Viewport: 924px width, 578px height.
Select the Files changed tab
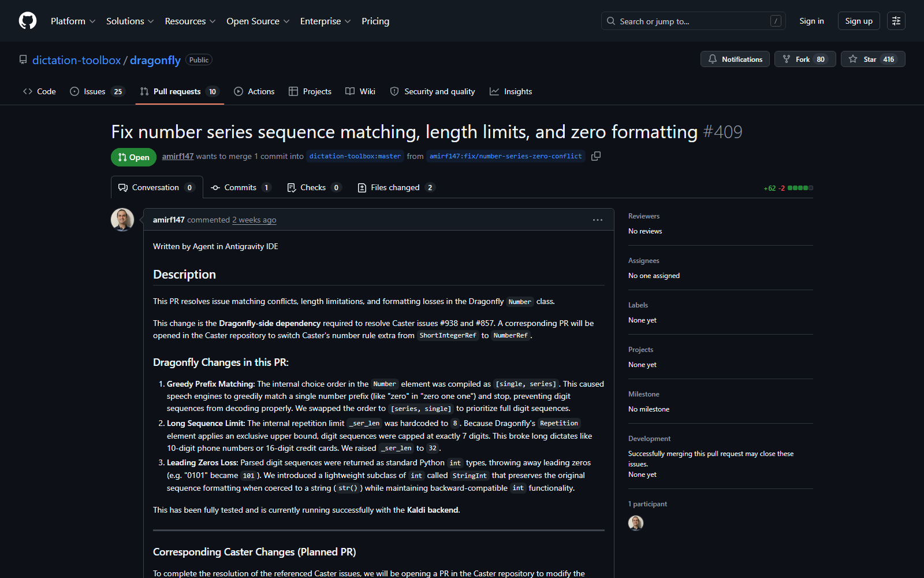click(397, 187)
